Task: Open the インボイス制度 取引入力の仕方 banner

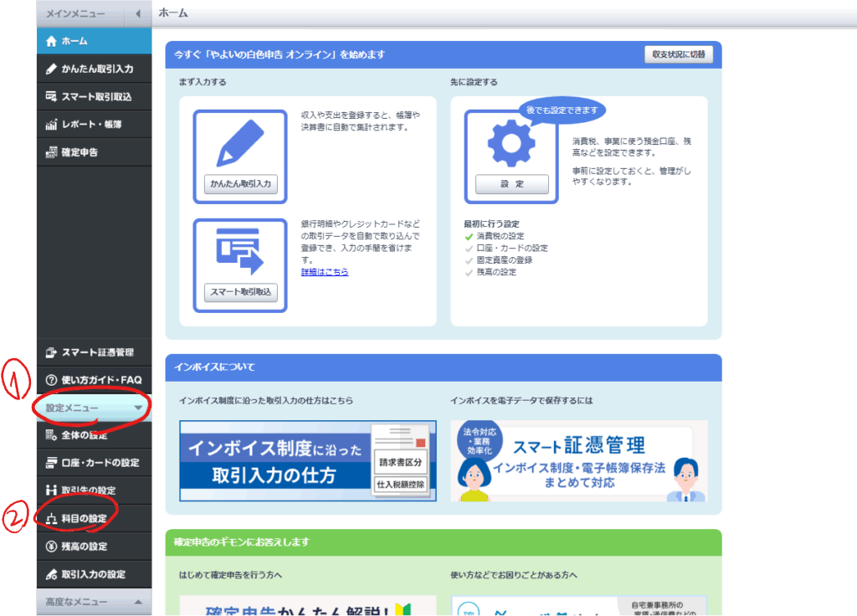Action: (x=307, y=461)
